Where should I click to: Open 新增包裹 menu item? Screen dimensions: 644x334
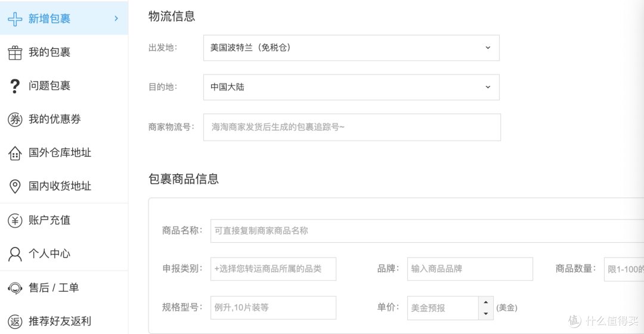tap(64, 18)
